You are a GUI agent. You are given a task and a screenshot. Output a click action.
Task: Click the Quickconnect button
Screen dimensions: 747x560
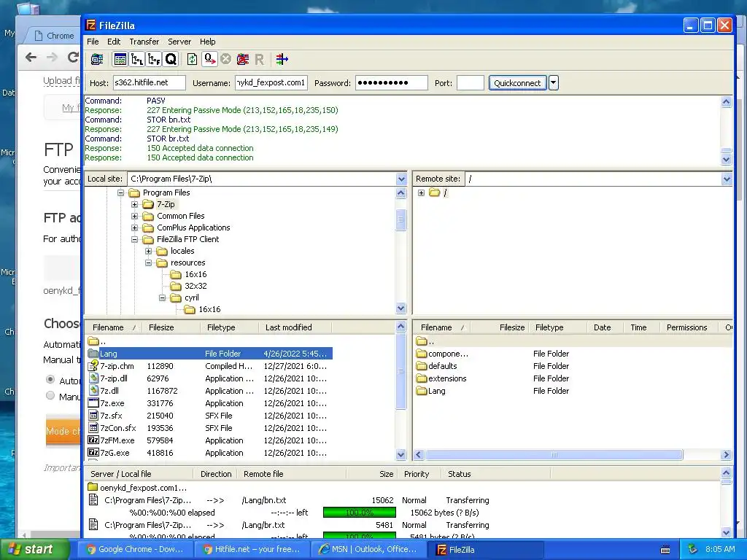click(x=517, y=83)
